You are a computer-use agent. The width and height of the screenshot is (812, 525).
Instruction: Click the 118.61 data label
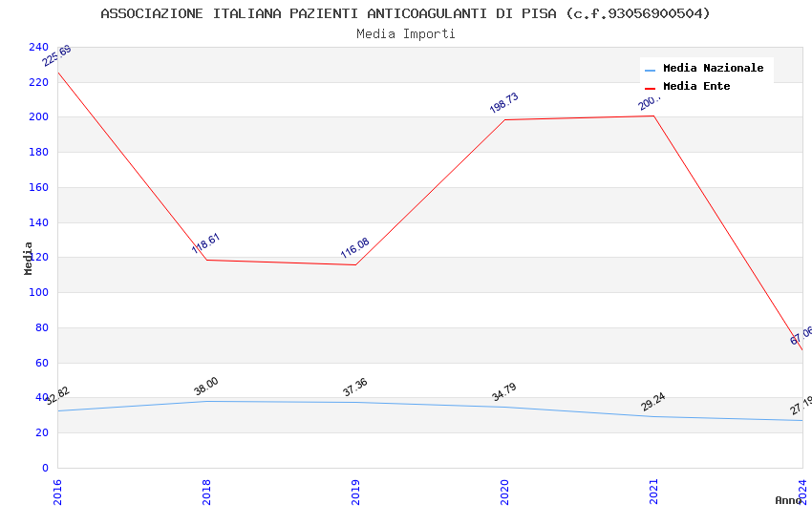[205, 243]
